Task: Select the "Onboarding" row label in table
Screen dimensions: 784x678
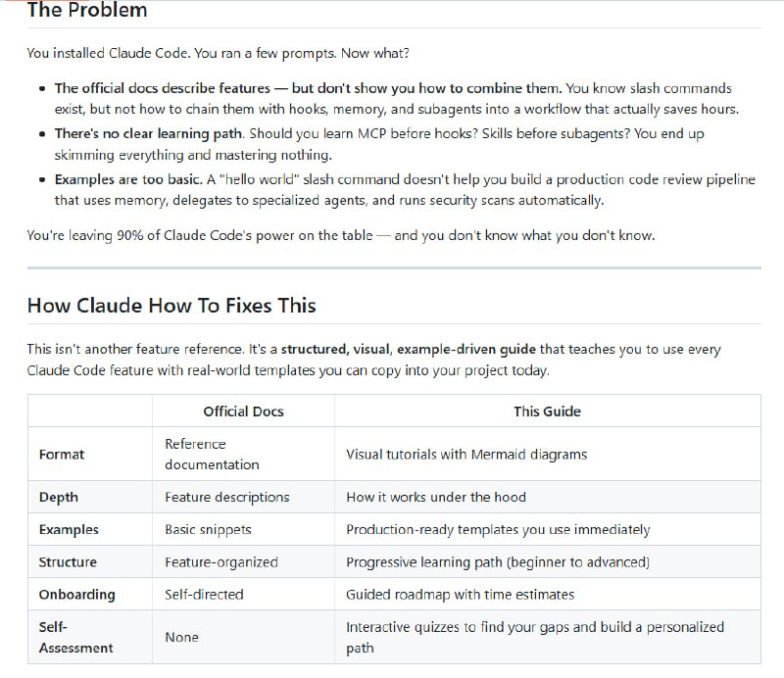Action: (x=76, y=595)
